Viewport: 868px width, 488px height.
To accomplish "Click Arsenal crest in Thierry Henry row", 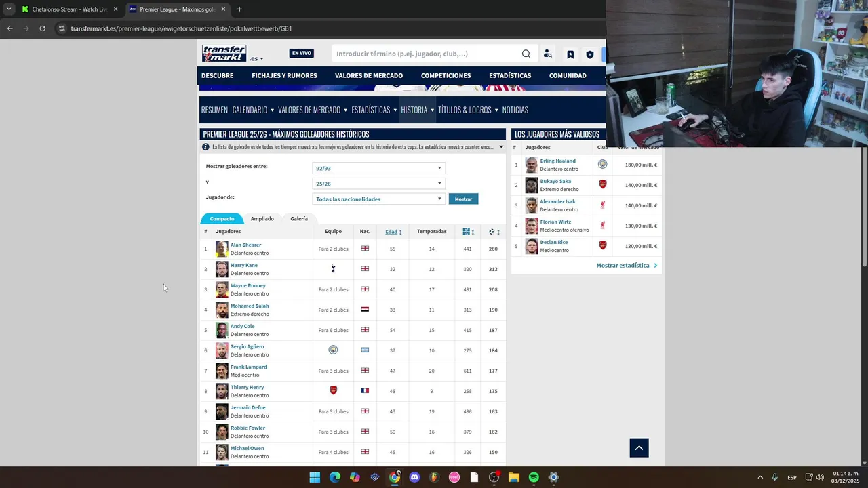I will [333, 390].
